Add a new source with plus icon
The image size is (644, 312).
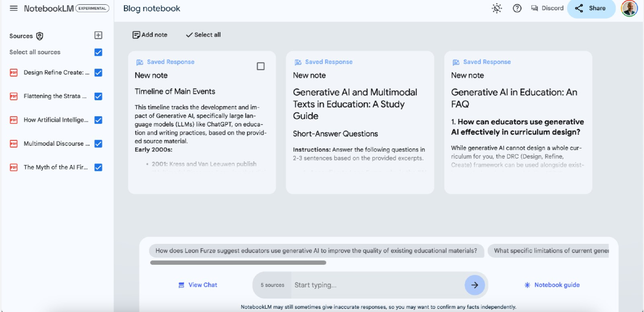98,35
